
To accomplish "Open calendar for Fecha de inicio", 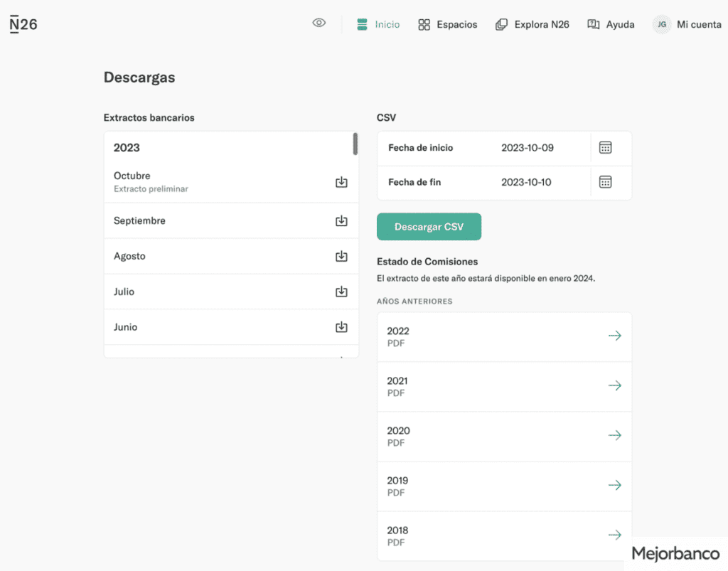I will click(605, 148).
